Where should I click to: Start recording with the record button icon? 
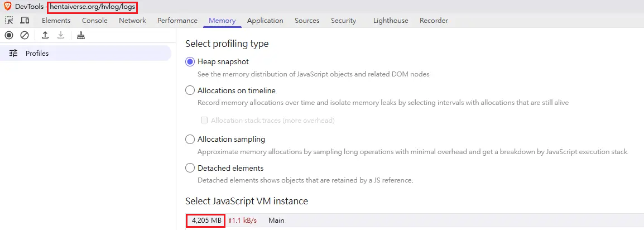tap(9, 35)
